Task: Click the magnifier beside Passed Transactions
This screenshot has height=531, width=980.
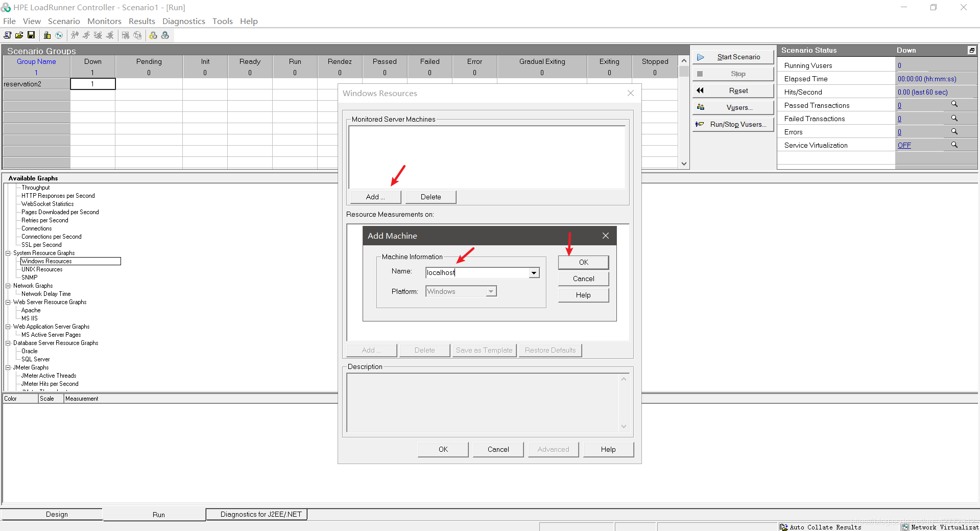Action: 954,104
